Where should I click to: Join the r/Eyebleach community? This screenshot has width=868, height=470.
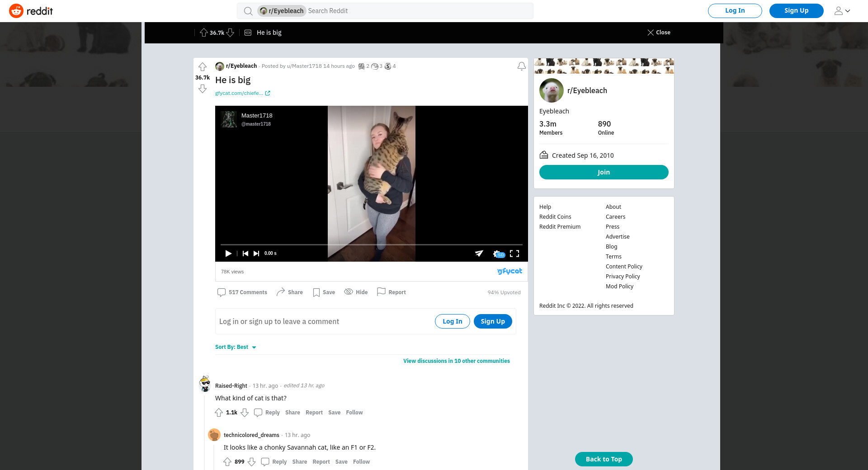pyautogui.click(x=604, y=172)
